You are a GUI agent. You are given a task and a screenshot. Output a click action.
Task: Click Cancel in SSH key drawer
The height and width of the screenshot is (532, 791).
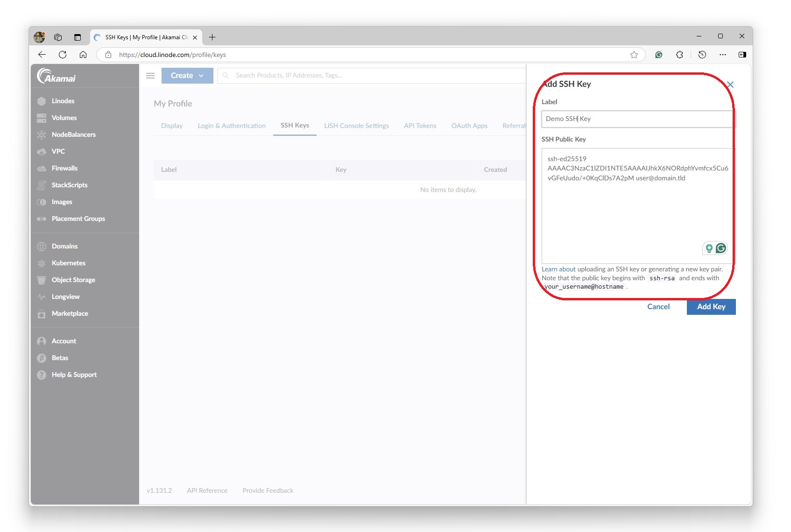[x=658, y=307]
